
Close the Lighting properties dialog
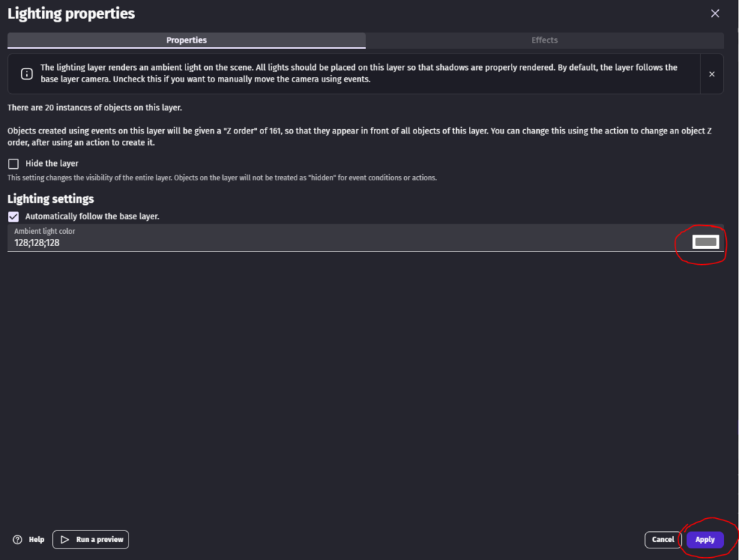(715, 14)
